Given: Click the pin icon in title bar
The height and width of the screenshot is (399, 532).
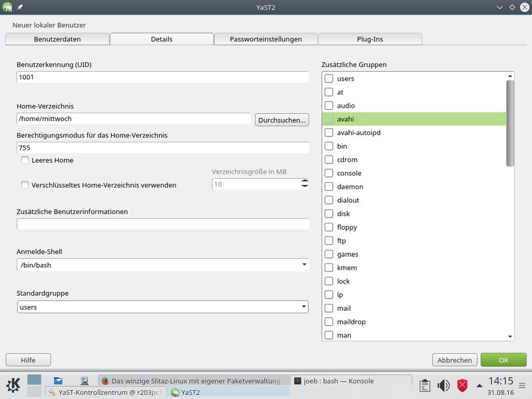Looking at the screenshot, I should pyautogui.click(x=20, y=7).
